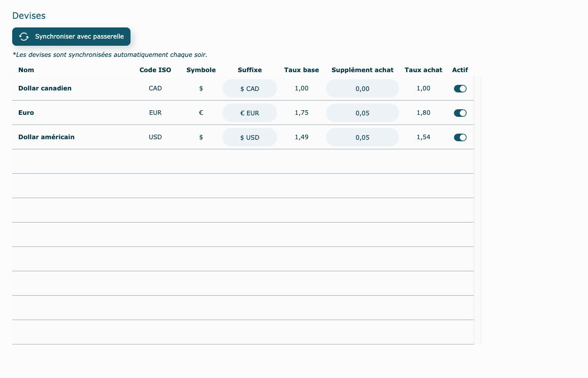The image size is (588, 378).
Task: Click the Euro taux base value 1,75
Action: click(x=302, y=113)
